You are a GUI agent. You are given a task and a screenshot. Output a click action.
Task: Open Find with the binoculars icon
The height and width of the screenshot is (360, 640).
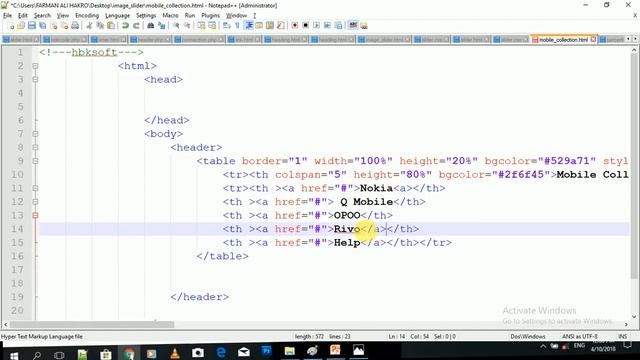click(x=150, y=26)
